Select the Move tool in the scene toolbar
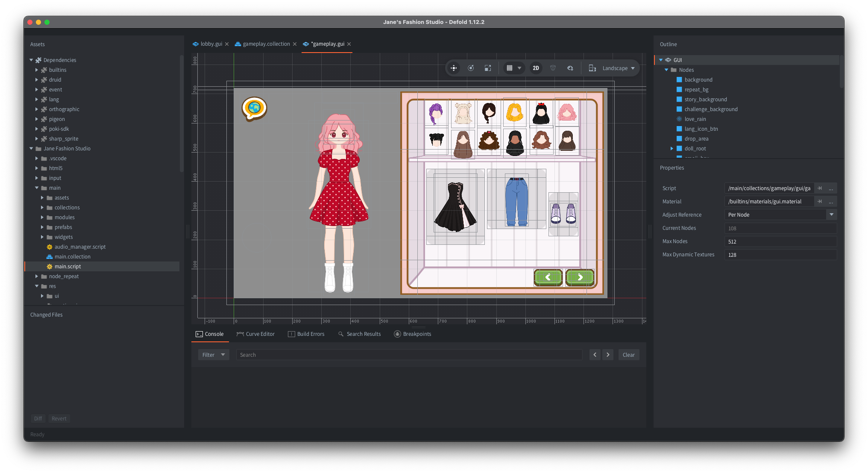 454,68
